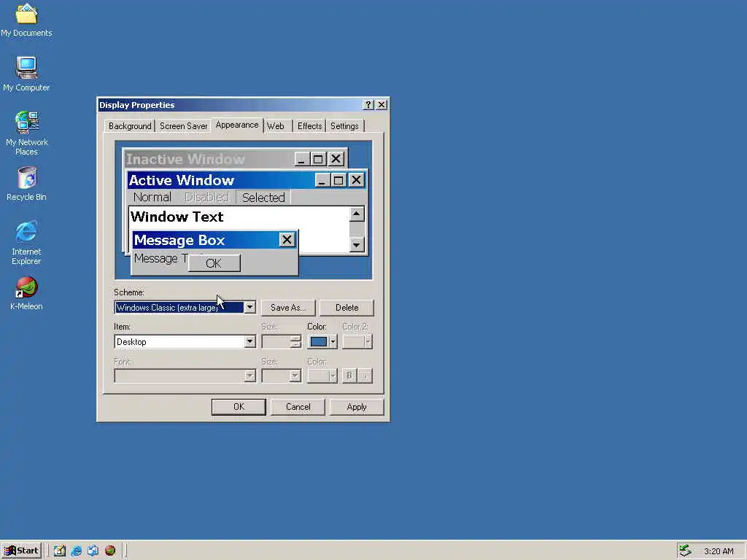
Task: Click the disabled Color 2 swatch
Action: pyautogui.click(x=357, y=342)
